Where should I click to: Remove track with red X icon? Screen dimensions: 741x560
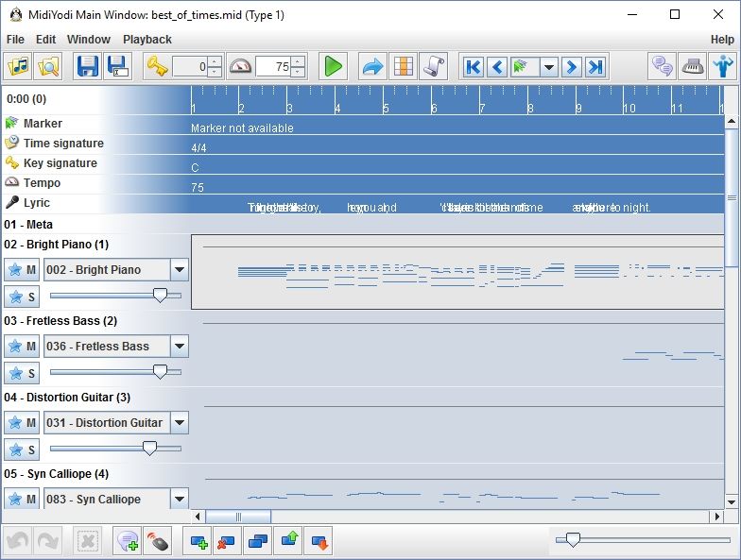pos(227,540)
